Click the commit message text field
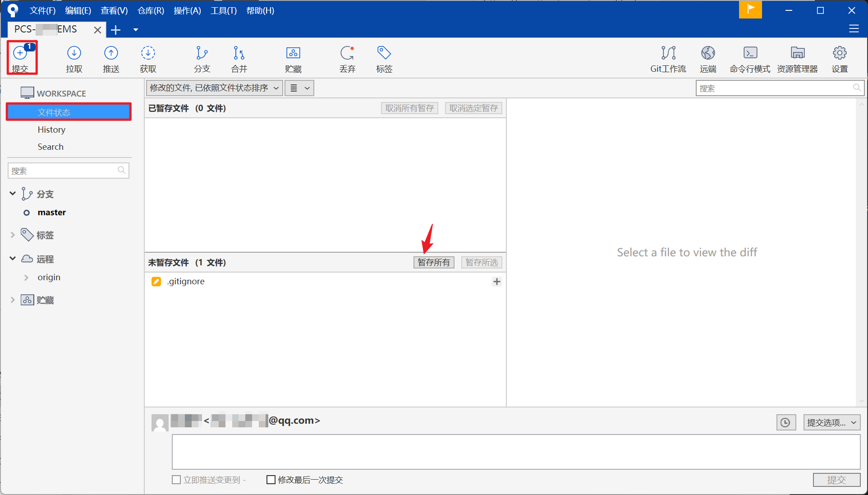 coord(516,452)
